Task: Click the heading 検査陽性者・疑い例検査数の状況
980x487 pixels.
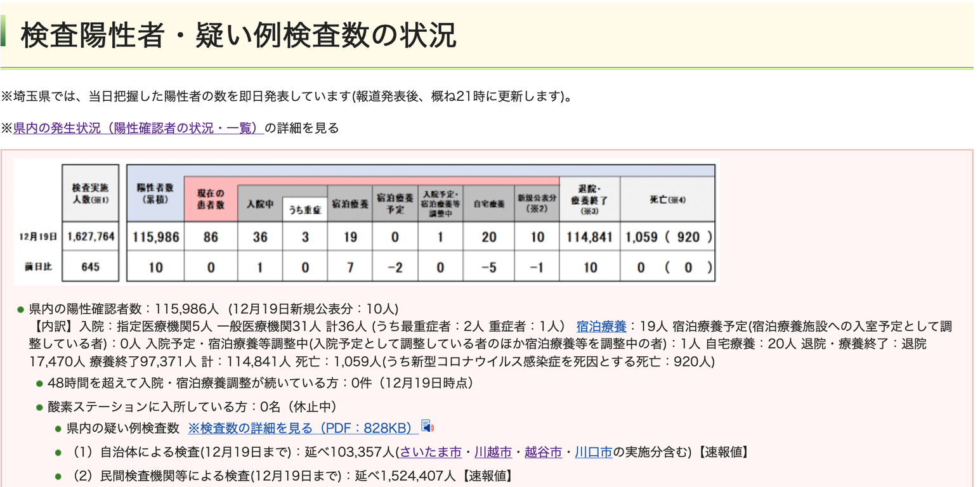Action: [238, 36]
